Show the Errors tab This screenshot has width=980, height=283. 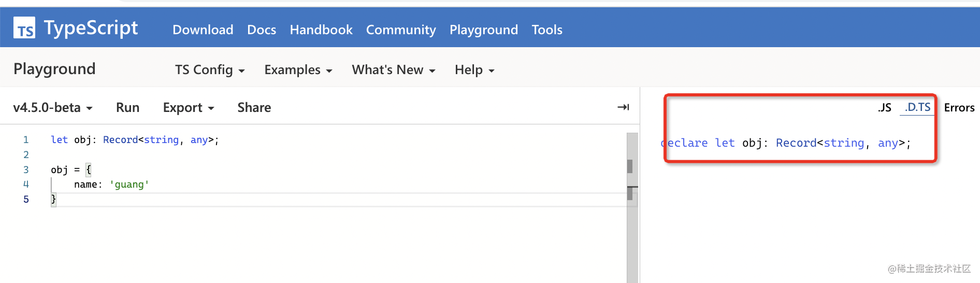pos(959,108)
